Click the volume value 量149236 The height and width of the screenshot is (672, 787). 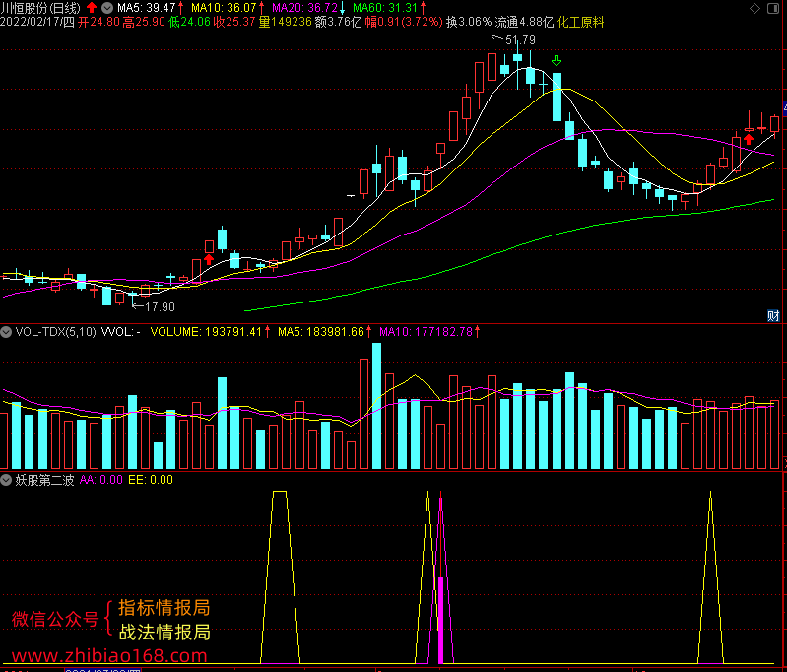(285, 22)
